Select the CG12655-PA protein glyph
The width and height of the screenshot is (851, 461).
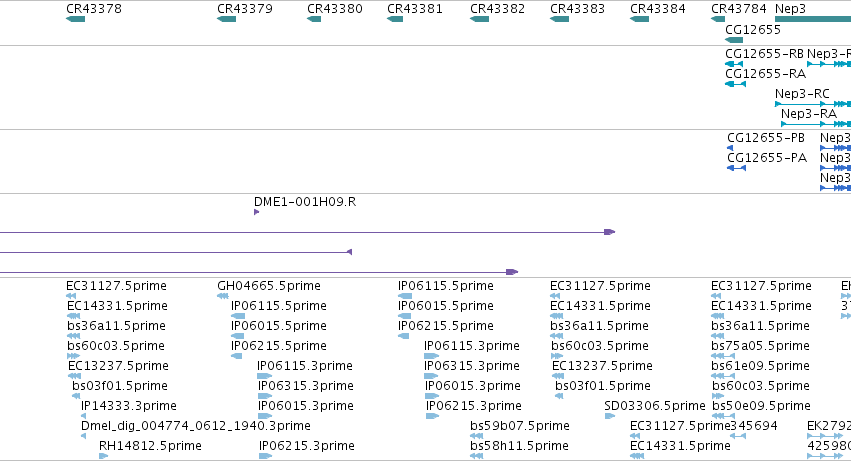click(736, 168)
